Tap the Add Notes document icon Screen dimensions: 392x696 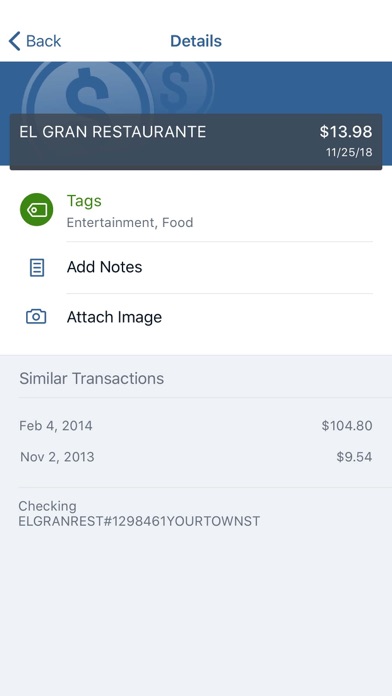36,268
